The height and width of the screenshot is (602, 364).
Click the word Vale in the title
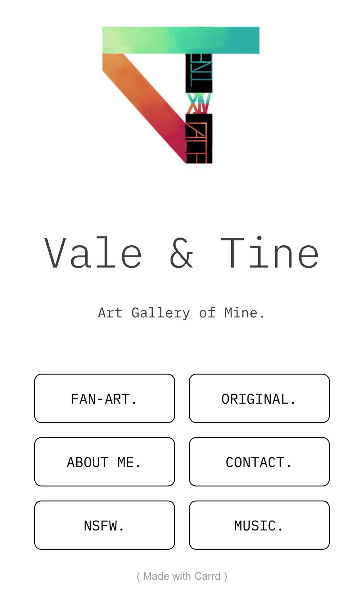[93, 253]
